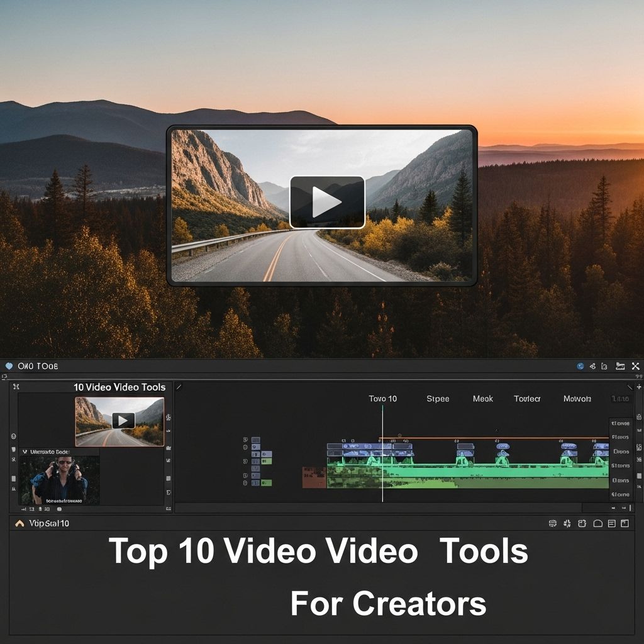
Task: Click the globe grid icon in bottom panel header
Action: click(x=553, y=523)
